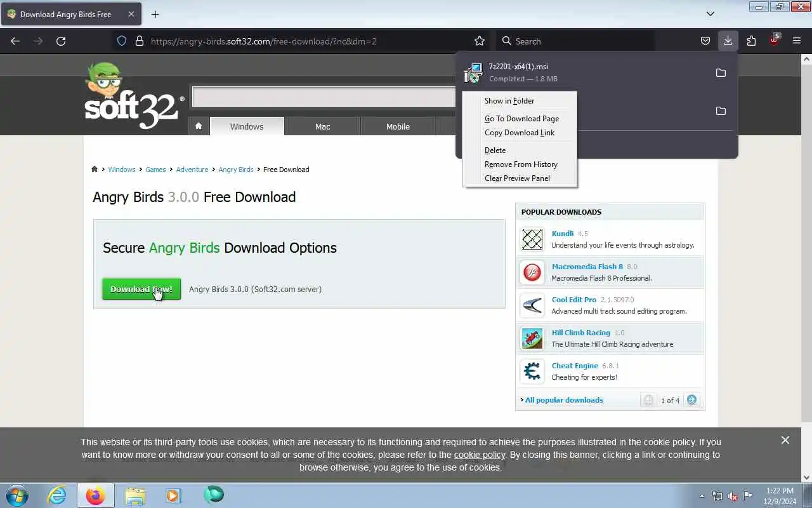Open the tracking protection shield icon
The height and width of the screenshot is (508, 812).
point(122,41)
